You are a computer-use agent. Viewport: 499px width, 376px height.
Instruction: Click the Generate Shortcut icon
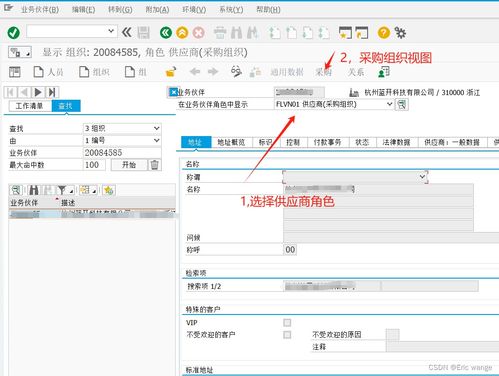[362, 33]
